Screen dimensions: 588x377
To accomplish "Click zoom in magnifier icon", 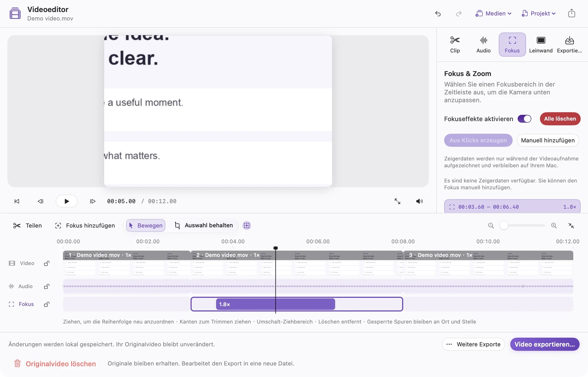I will pos(554,225).
